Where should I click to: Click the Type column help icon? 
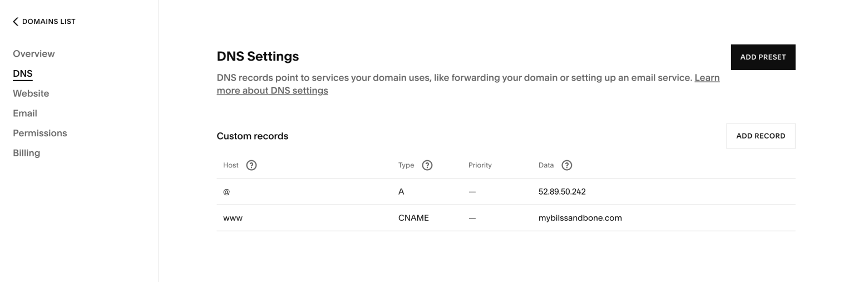click(x=427, y=165)
